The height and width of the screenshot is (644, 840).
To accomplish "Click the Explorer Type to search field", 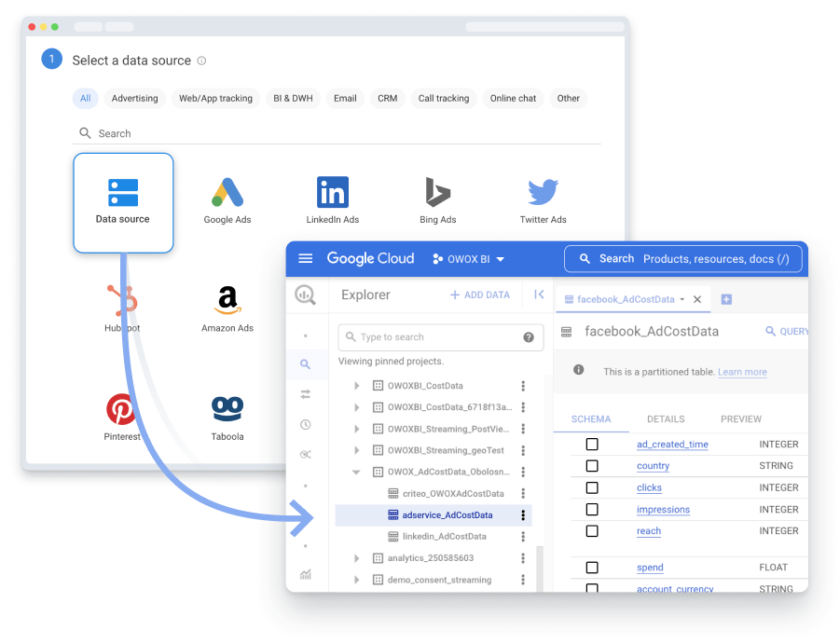I will [441, 337].
